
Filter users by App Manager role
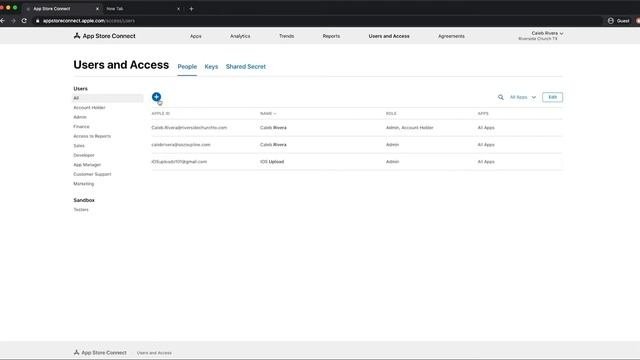pyautogui.click(x=87, y=164)
